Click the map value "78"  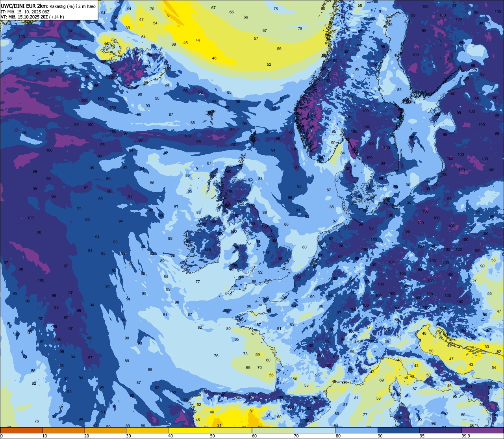click(x=300, y=28)
